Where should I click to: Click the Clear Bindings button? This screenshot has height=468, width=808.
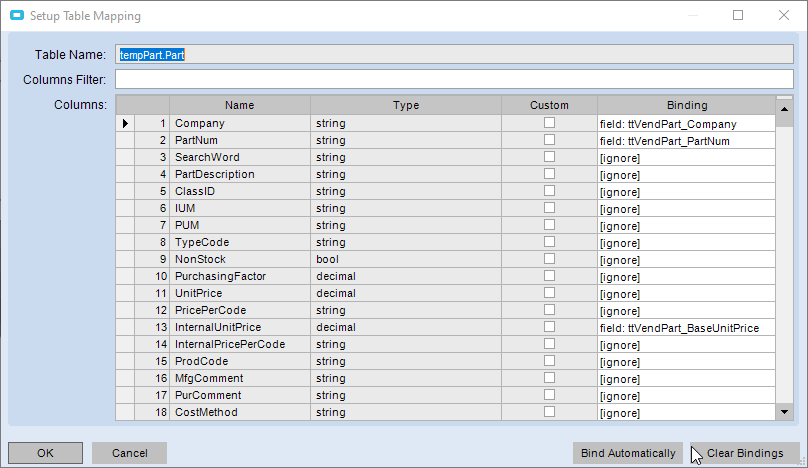(745, 453)
